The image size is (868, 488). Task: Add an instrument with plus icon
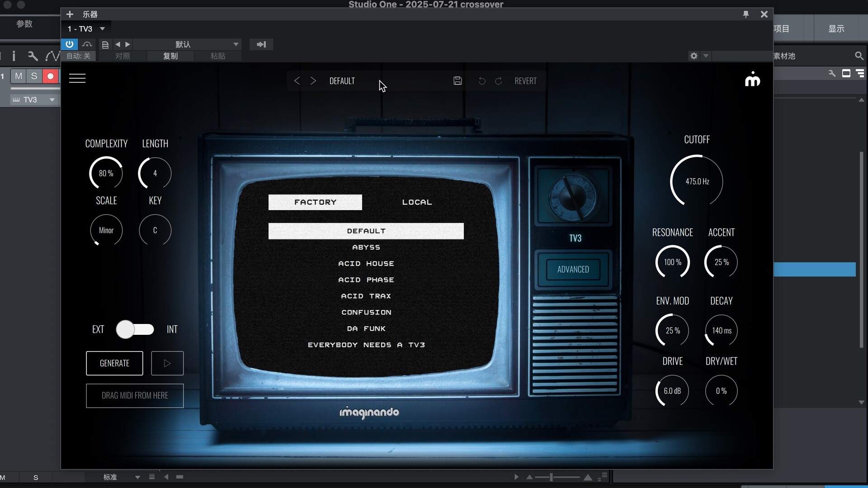pos(70,14)
